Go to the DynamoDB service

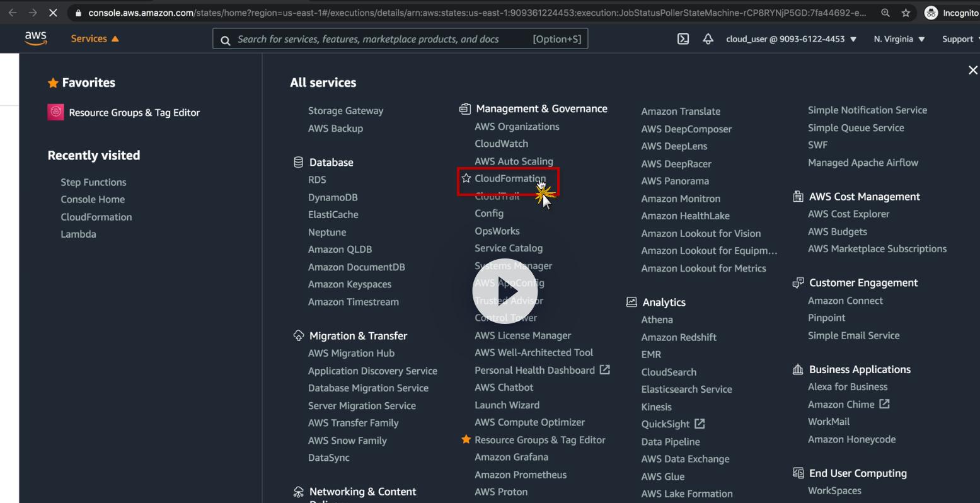pos(333,197)
